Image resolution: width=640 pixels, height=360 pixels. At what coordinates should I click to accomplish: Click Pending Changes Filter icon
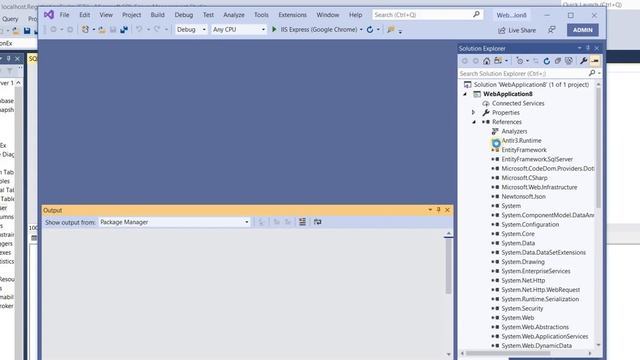coord(519,61)
